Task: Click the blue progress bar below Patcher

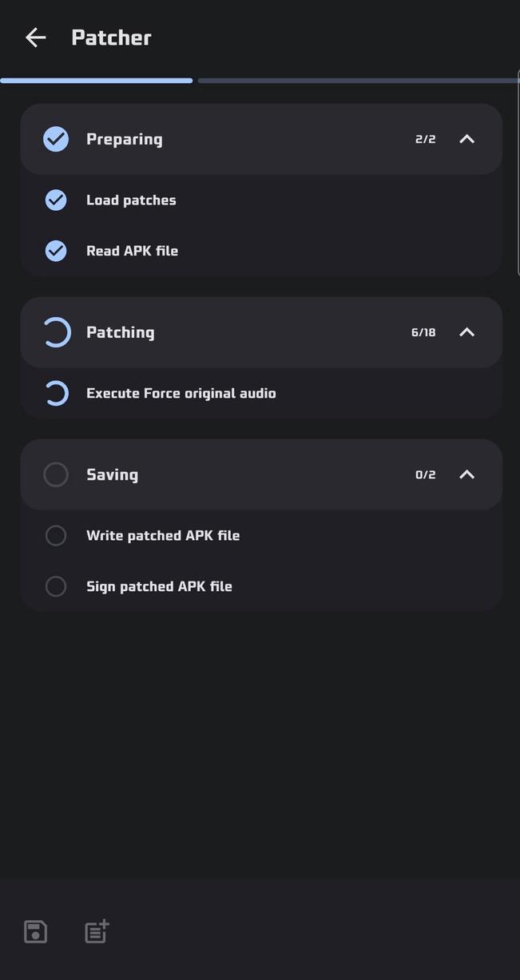Action: click(96, 80)
